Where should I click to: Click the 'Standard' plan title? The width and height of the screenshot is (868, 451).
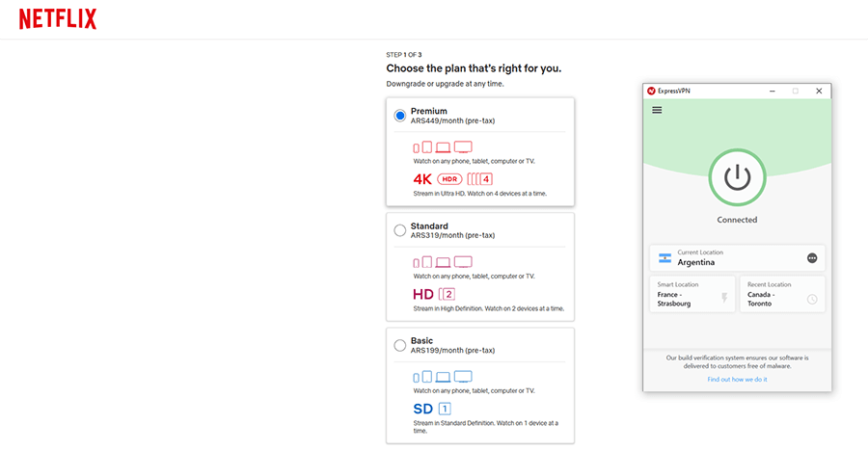point(429,225)
